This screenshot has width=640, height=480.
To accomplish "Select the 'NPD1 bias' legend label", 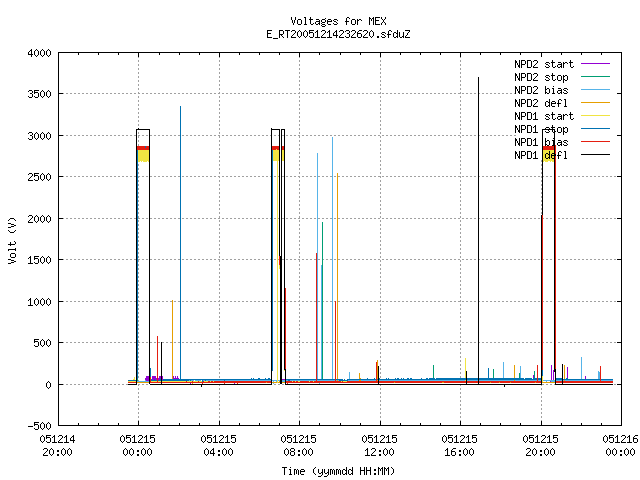I will click(541, 142).
